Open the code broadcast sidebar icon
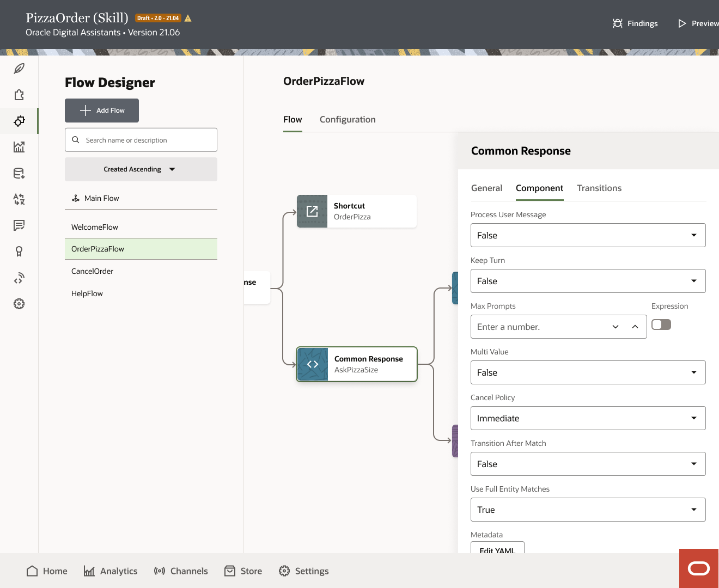Screen dimensions: 719x588 [x=19, y=278]
